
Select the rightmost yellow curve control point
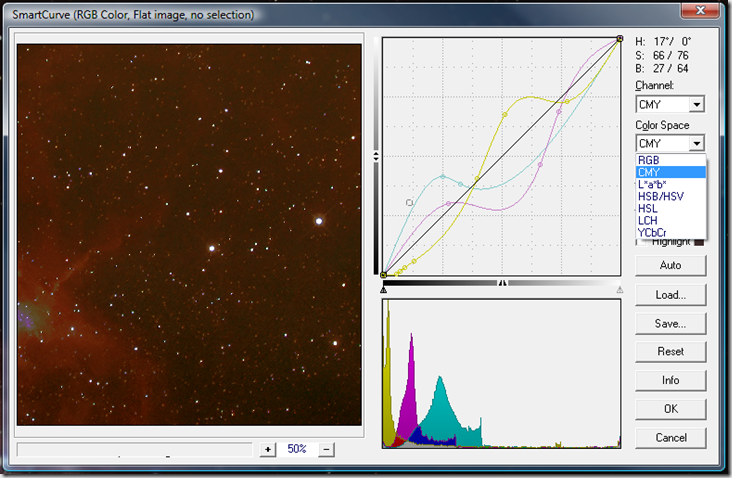click(x=567, y=101)
